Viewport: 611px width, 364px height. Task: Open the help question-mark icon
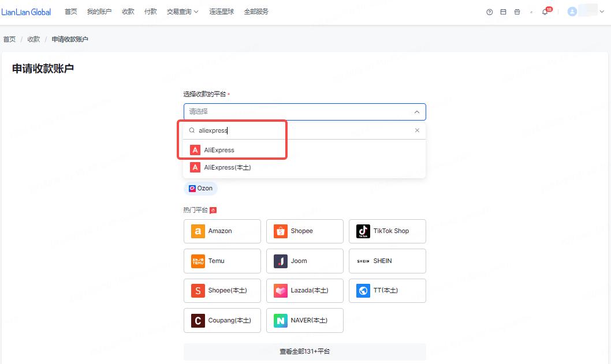point(489,12)
